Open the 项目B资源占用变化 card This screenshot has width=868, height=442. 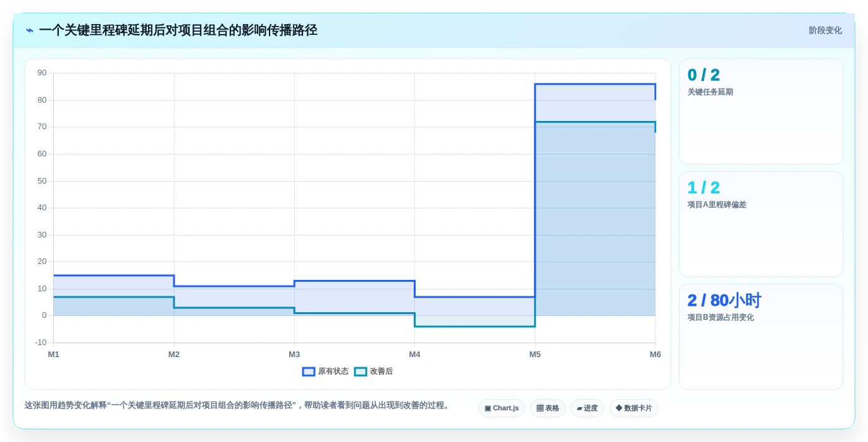click(761, 337)
